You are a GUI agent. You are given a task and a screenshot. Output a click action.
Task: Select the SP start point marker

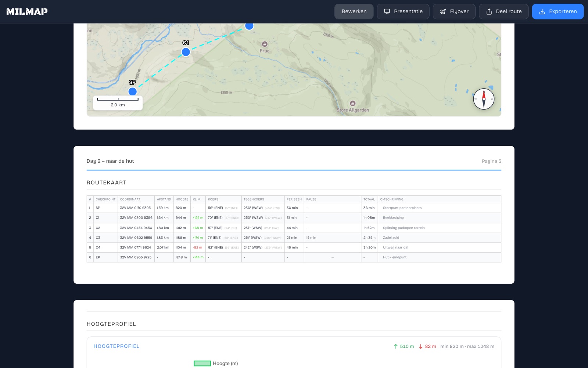click(133, 91)
